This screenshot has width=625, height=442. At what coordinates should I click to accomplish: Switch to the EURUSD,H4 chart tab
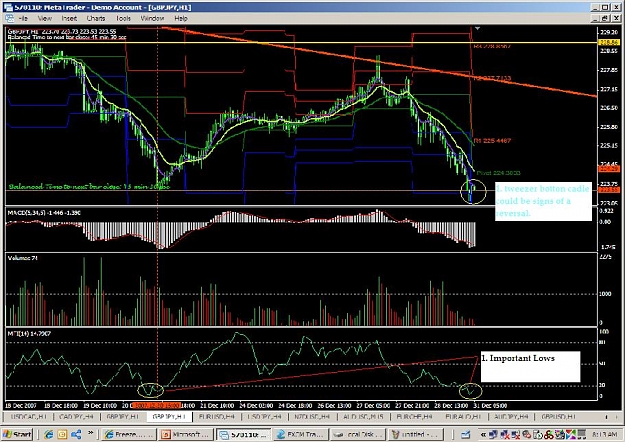point(216,416)
